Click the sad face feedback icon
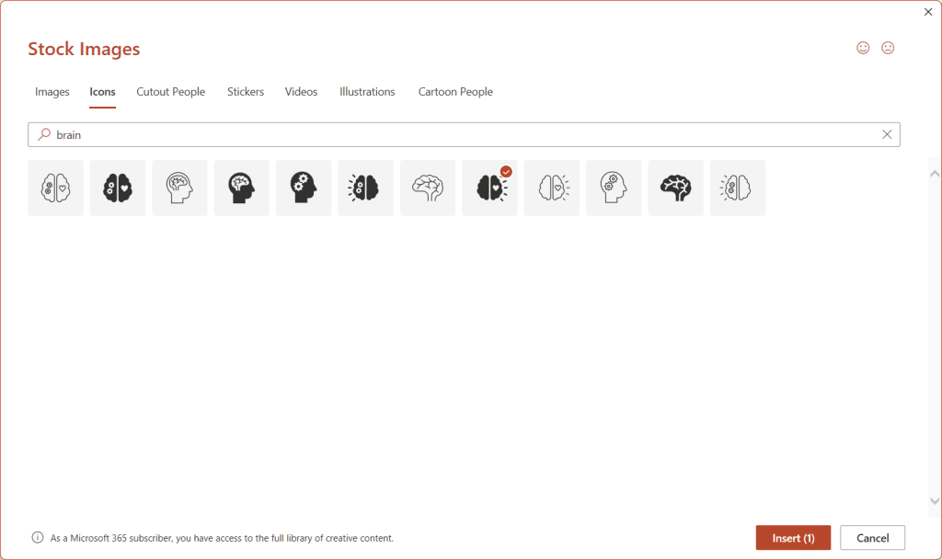The height and width of the screenshot is (560, 942). pyautogui.click(x=888, y=47)
